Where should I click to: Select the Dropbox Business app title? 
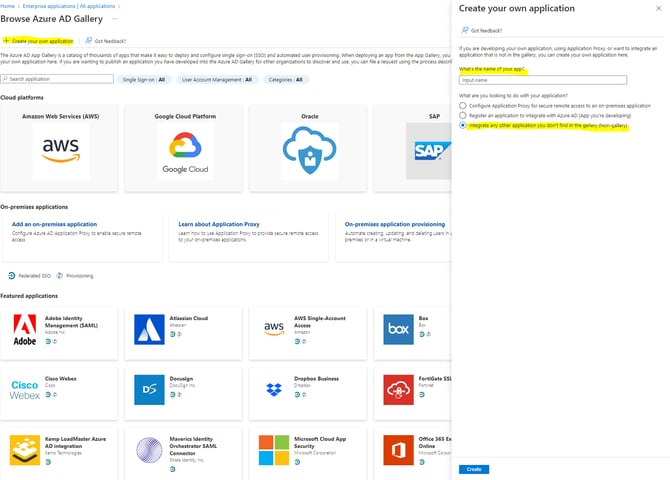316,379
